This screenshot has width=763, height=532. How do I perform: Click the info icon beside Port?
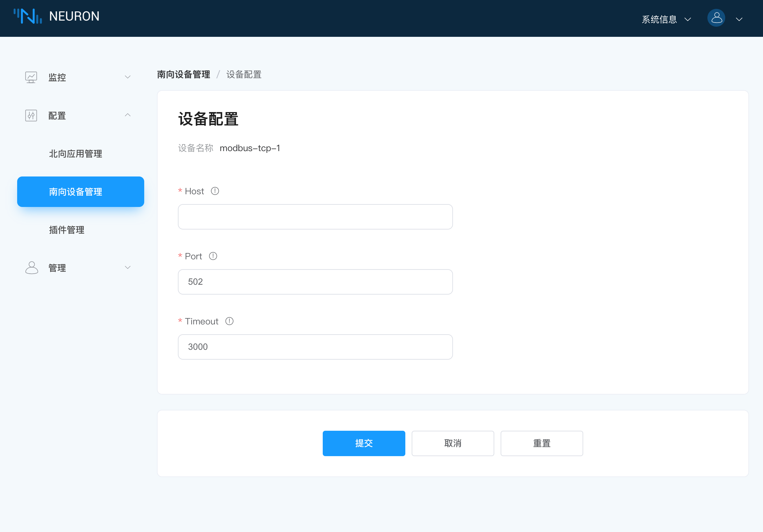(213, 256)
